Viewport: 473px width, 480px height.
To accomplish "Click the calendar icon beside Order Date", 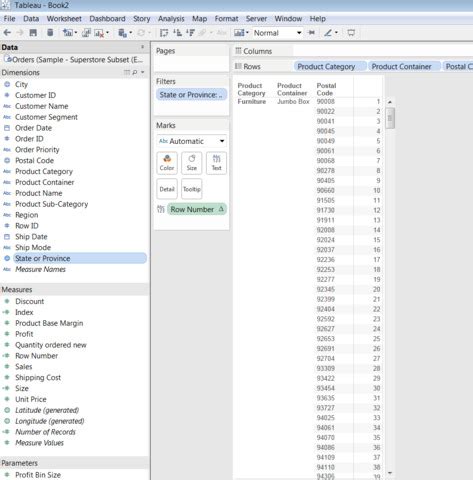I will tap(7, 128).
